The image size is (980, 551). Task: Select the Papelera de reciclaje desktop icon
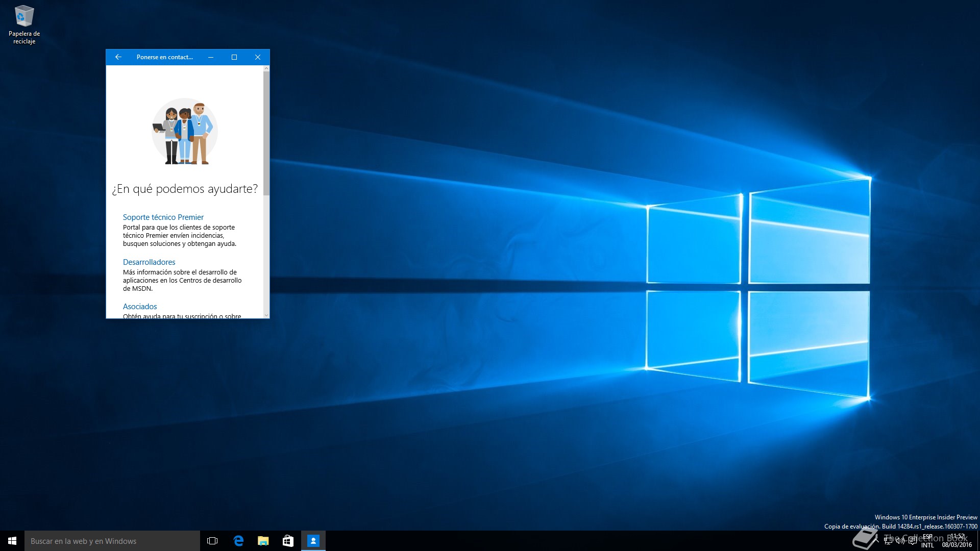tap(24, 24)
